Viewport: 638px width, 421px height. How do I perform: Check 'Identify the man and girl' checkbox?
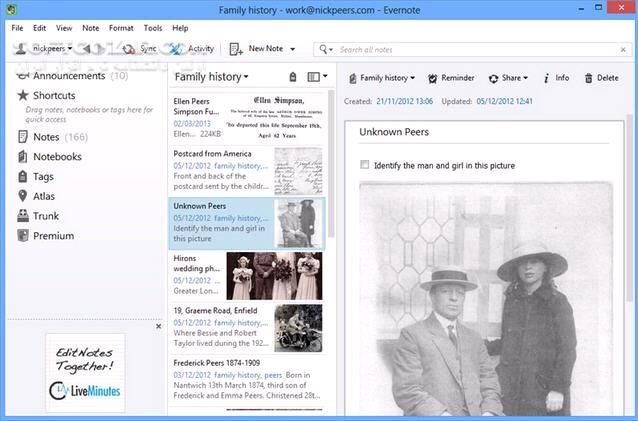coord(365,165)
